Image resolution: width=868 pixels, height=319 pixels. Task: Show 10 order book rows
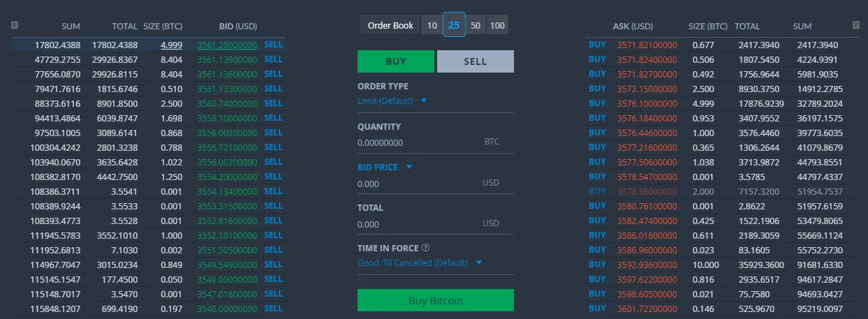tap(432, 25)
